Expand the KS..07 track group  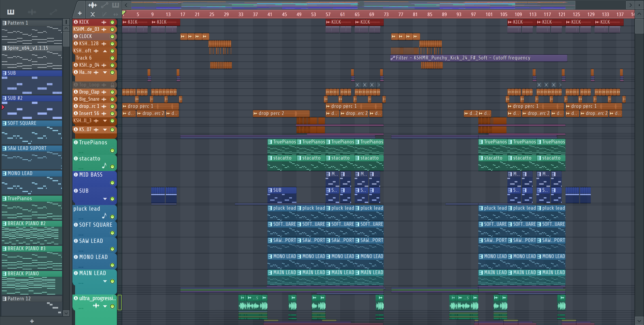pyautogui.click(x=105, y=130)
